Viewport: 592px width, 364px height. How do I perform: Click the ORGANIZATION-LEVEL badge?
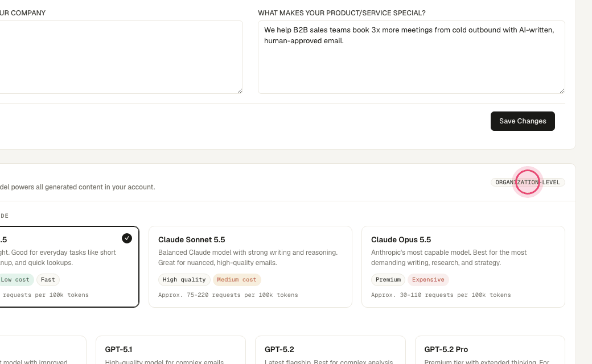pyautogui.click(x=528, y=182)
